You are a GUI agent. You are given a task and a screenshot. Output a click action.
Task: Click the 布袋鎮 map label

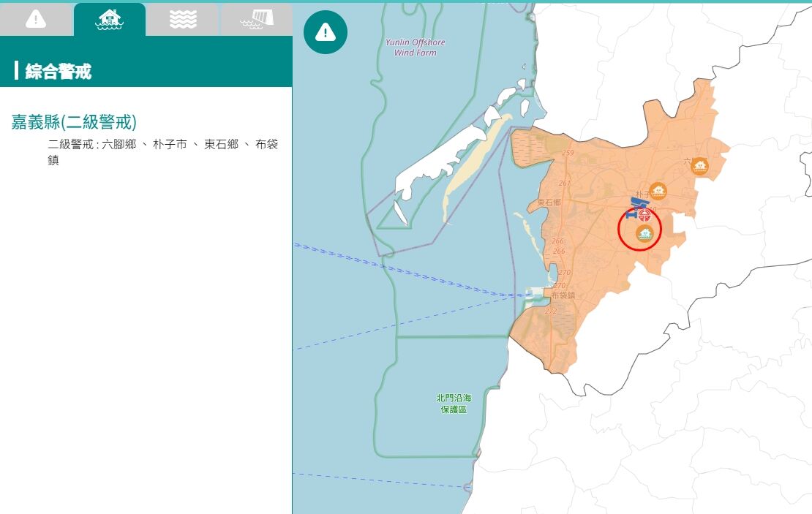(x=563, y=295)
